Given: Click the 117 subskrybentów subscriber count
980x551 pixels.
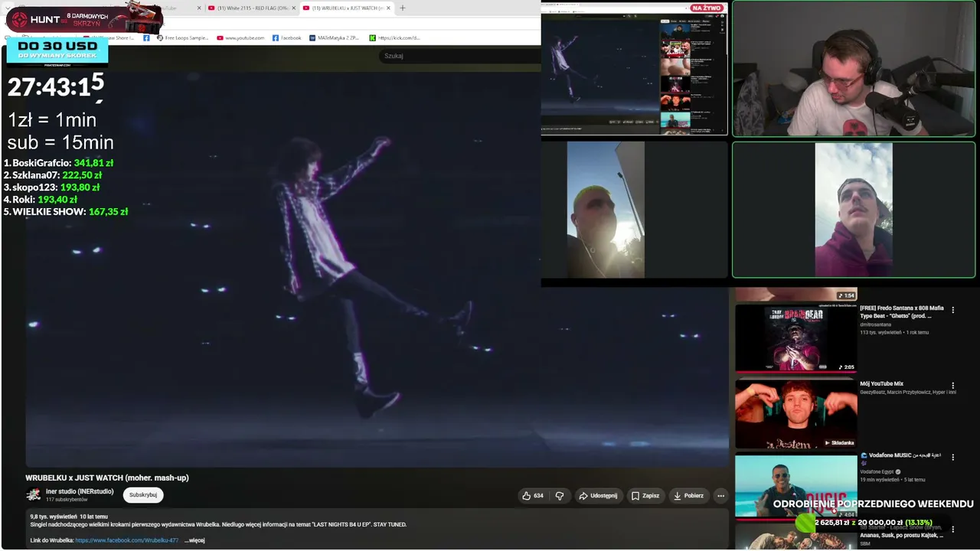Looking at the screenshot, I should (67, 500).
